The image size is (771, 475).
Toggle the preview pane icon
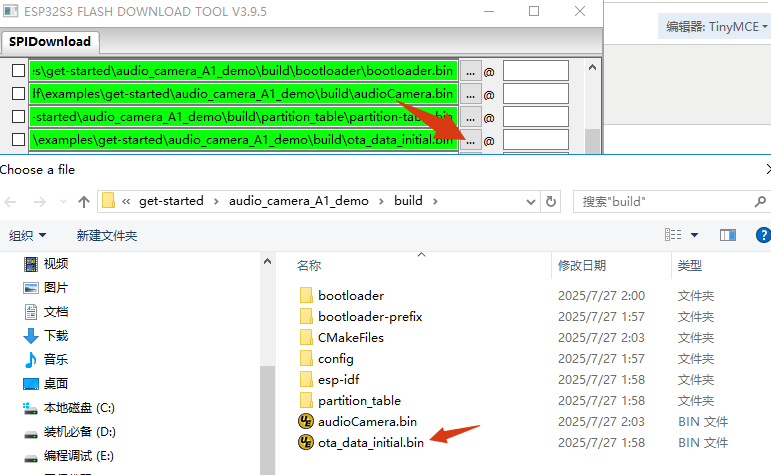728,235
